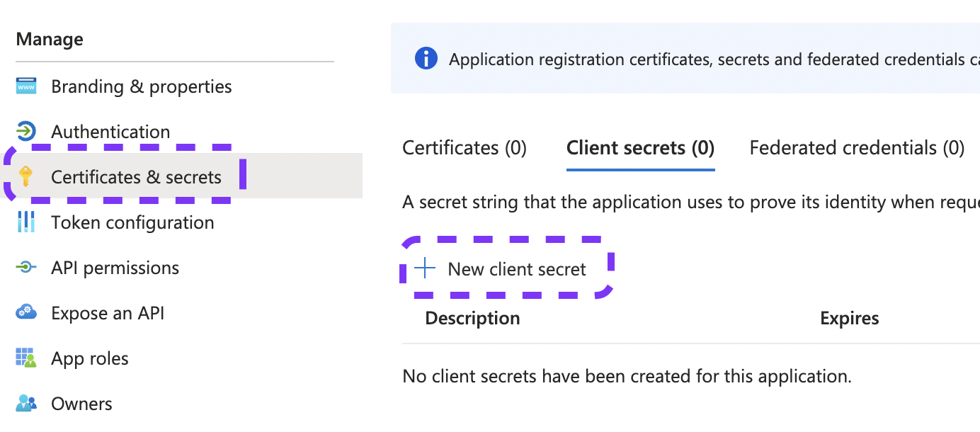Open Certificates & secrets from the sidebar
The image size is (980, 432).
click(136, 176)
